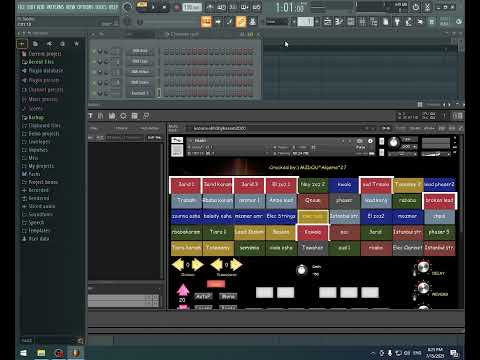The height and width of the screenshot is (360, 480).
Task: Toggle the red button below the transpose arrows
Action: point(216,284)
